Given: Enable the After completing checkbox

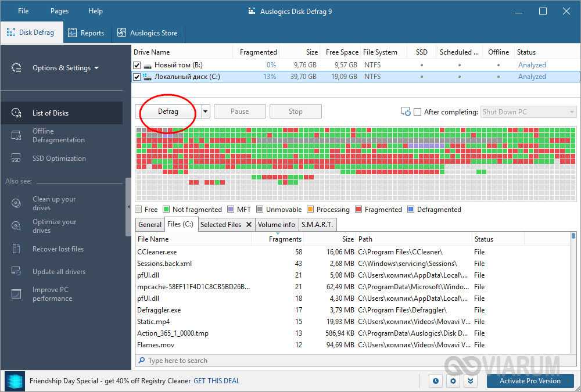Looking at the screenshot, I should [417, 112].
